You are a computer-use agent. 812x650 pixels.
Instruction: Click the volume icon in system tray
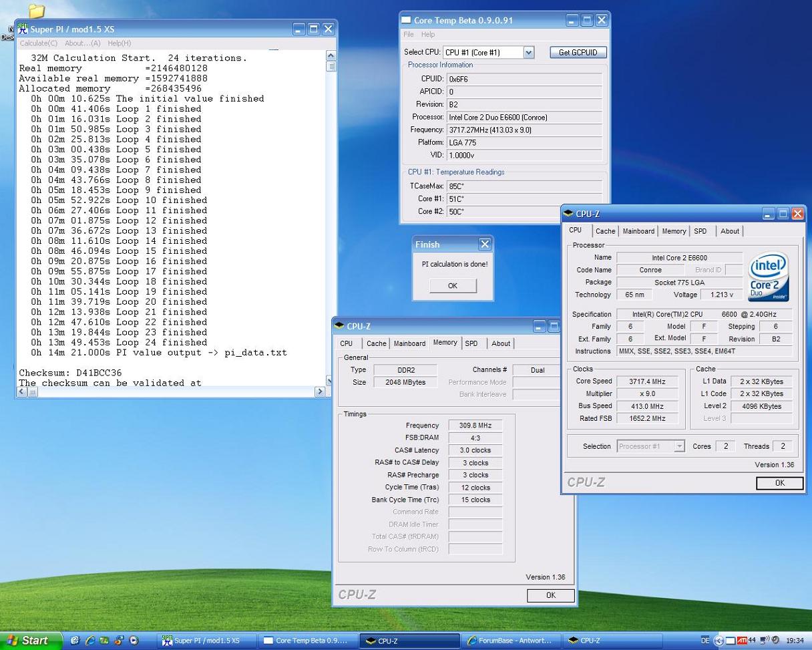[764, 640]
